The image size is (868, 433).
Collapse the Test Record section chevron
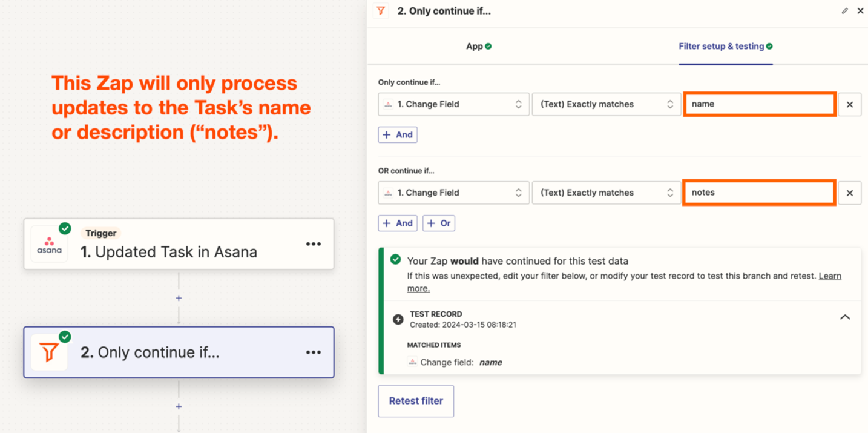(844, 317)
